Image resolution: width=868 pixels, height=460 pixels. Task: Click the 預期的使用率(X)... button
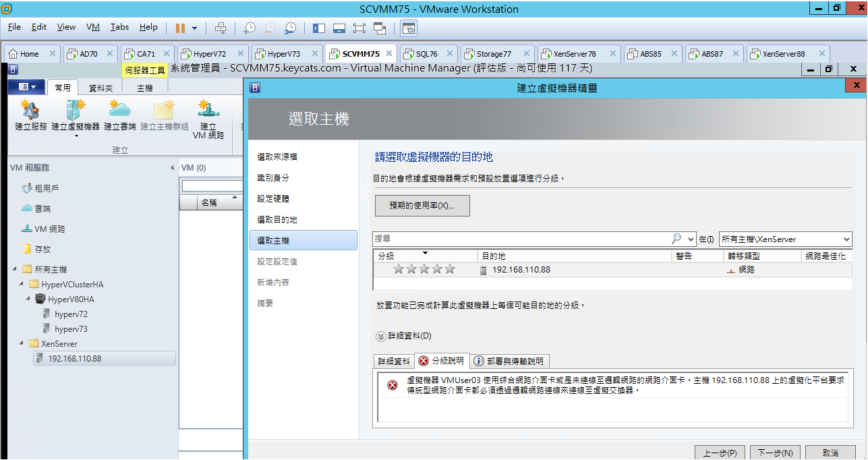422,206
